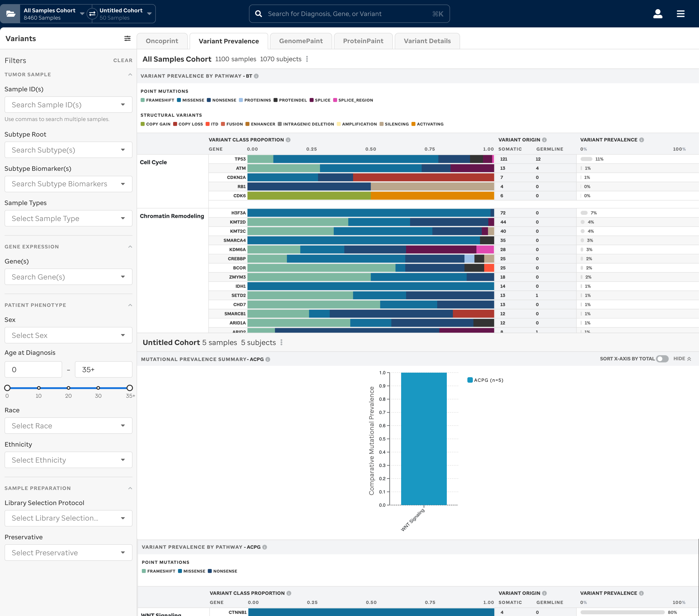Toggle Sort X-Axis By Total switch
This screenshot has width=699, height=616.
coord(662,359)
